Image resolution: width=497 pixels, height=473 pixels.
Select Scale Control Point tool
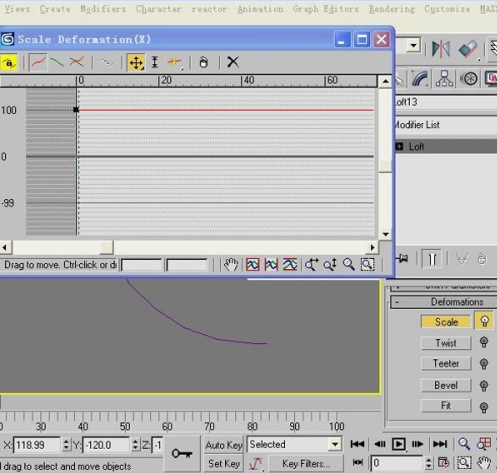pos(155,62)
